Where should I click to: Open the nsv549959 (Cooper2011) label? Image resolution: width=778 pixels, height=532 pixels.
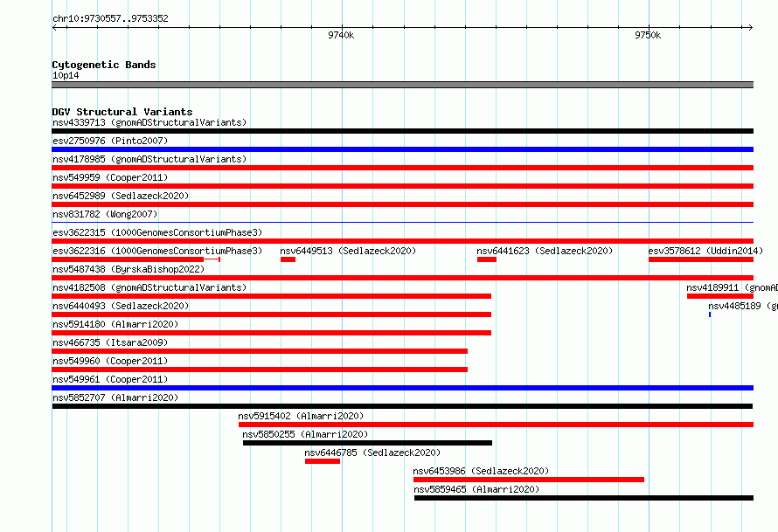pyautogui.click(x=110, y=177)
